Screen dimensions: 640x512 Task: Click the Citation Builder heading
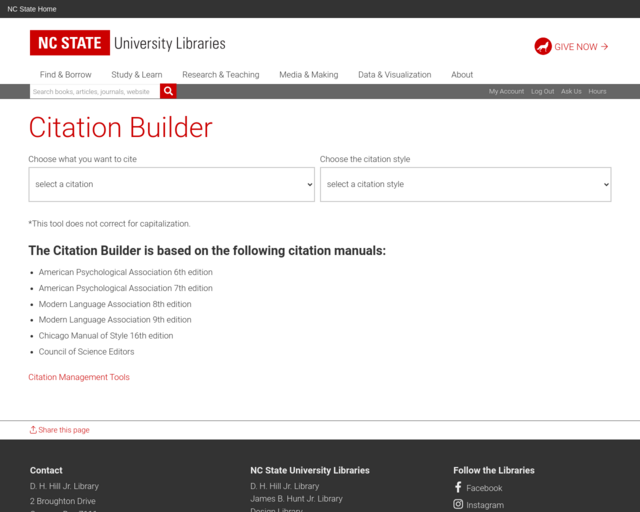[120, 127]
